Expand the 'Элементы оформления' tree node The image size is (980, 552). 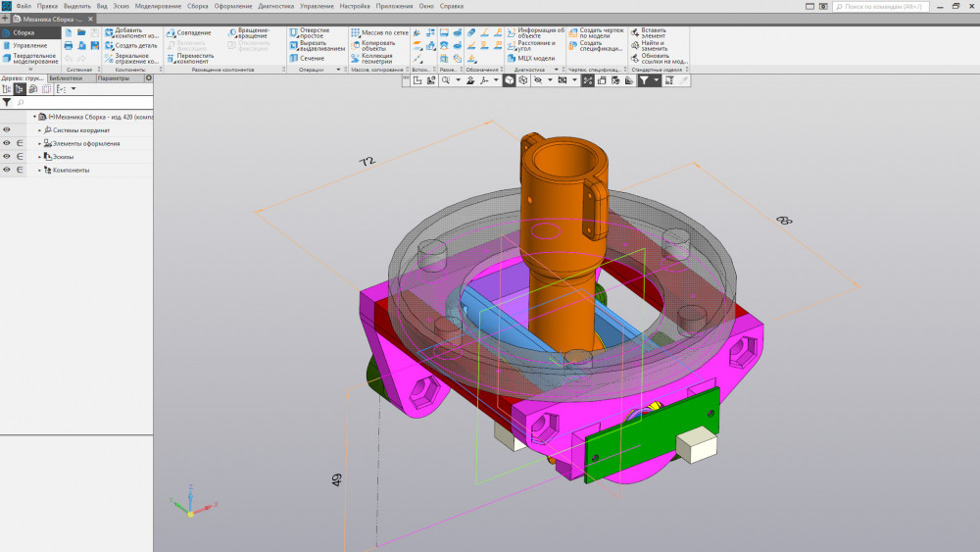click(40, 143)
